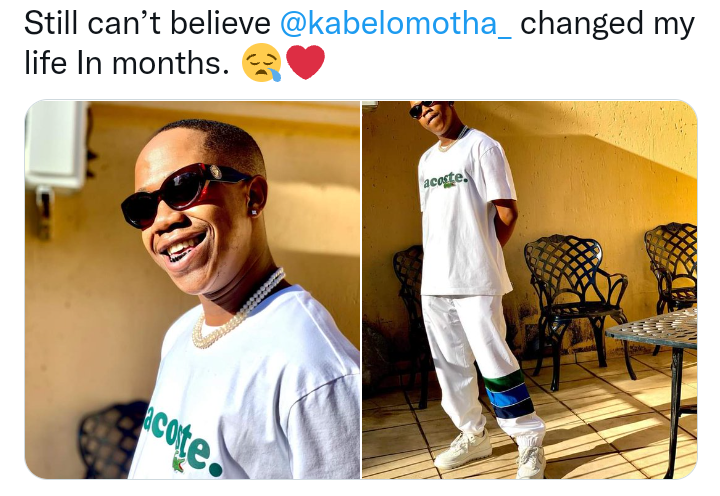Open the left close-up portrait photo
Image resolution: width=720 pixels, height=496 pixels.
point(192,289)
